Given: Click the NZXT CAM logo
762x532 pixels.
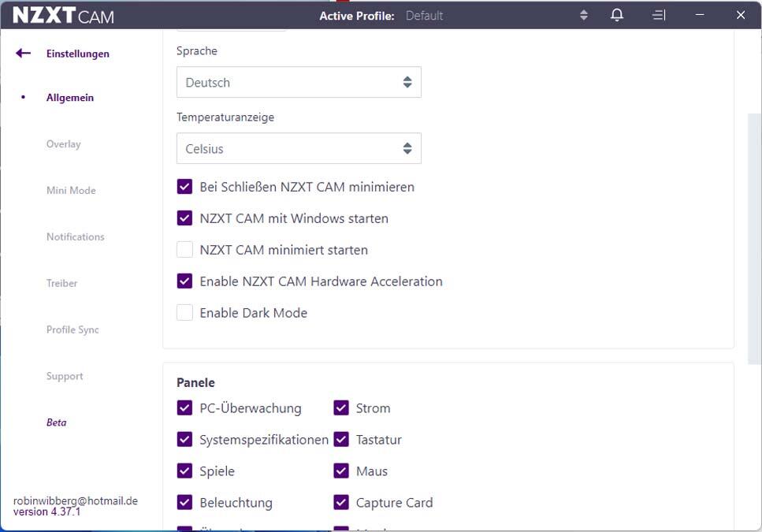Looking at the screenshot, I should [63, 16].
